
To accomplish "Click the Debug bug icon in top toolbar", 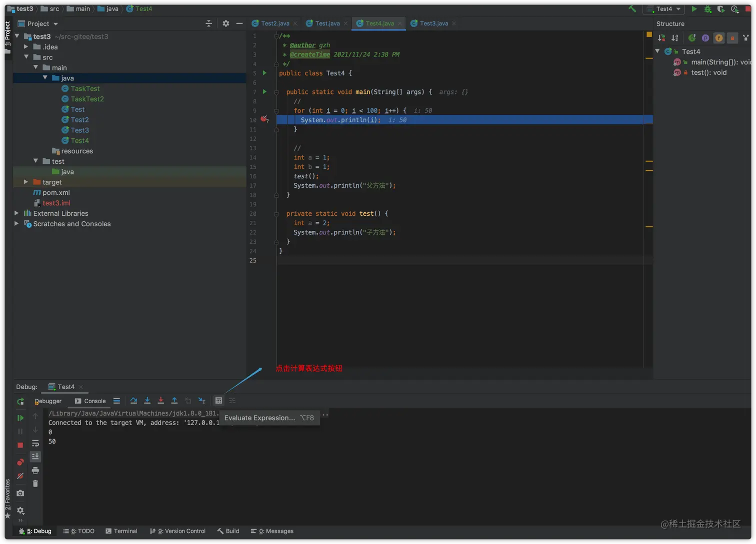I will [x=707, y=9].
